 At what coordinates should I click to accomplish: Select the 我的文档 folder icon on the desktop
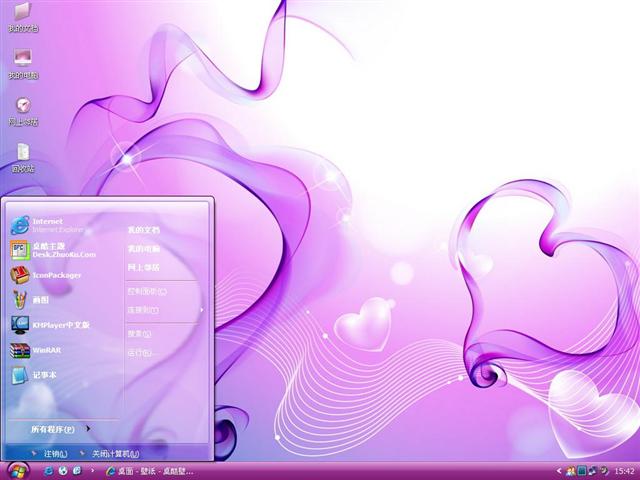point(22,14)
